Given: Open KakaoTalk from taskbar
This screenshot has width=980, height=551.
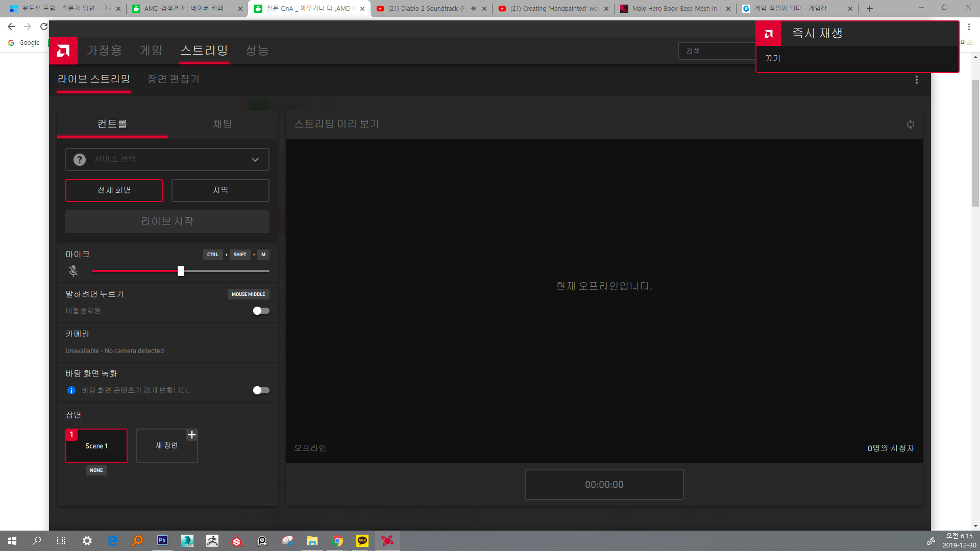Looking at the screenshot, I should click(362, 541).
